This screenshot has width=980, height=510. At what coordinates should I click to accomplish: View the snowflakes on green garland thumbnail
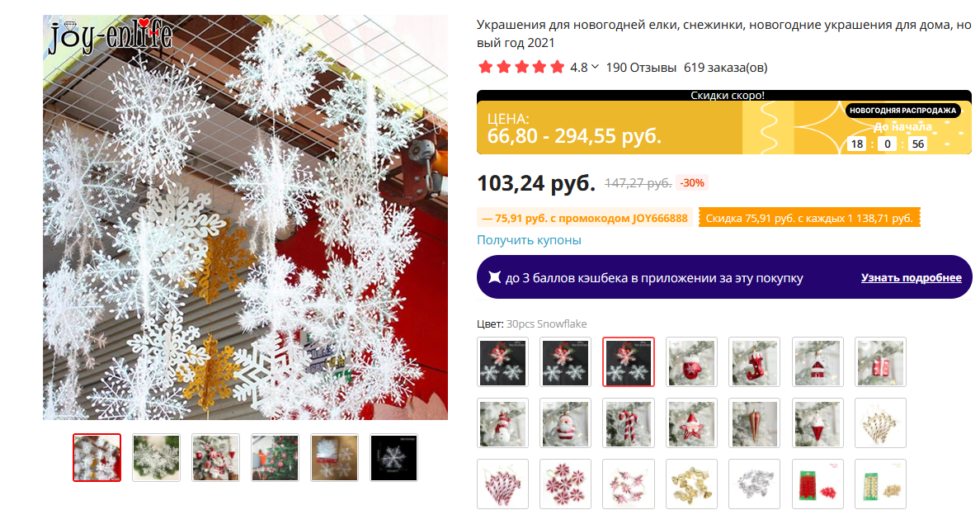click(156, 457)
